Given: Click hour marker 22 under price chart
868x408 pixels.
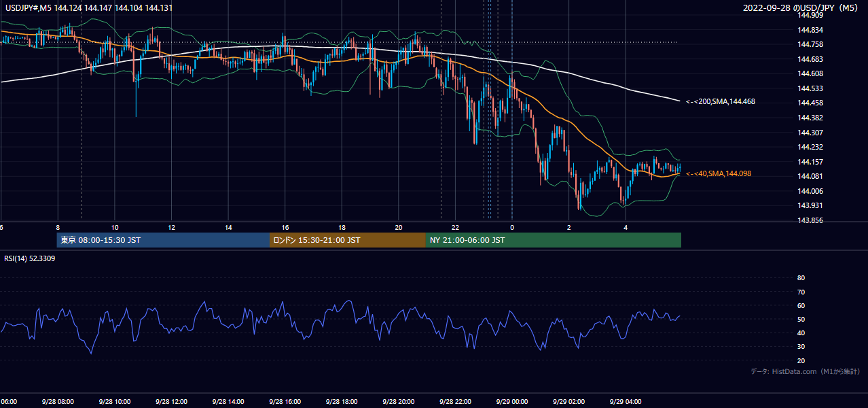Looking at the screenshot, I should (x=456, y=228).
